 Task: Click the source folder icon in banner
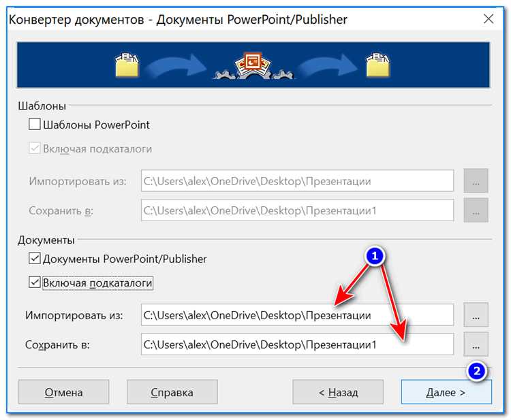(127, 65)
